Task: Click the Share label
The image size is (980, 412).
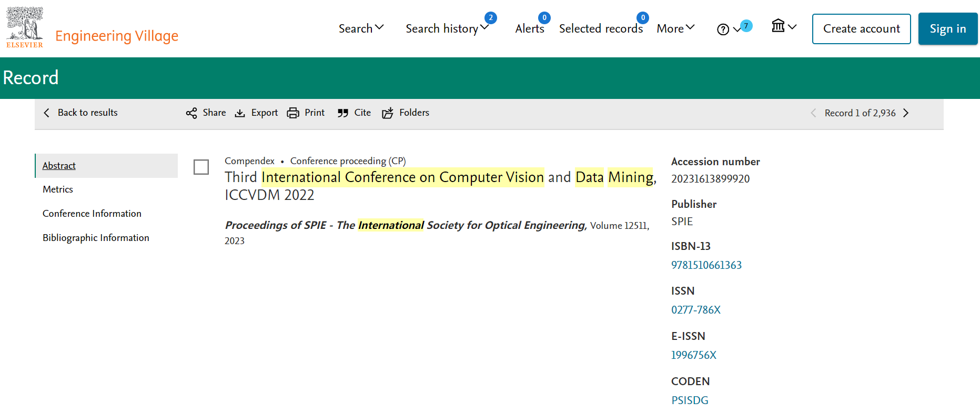Action: tap(214, 113)
